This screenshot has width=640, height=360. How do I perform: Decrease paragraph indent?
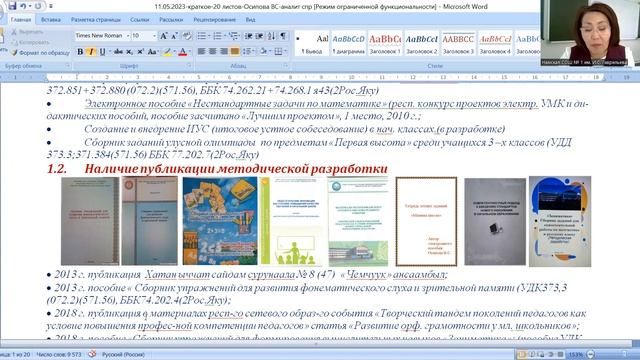coord(248,36)
